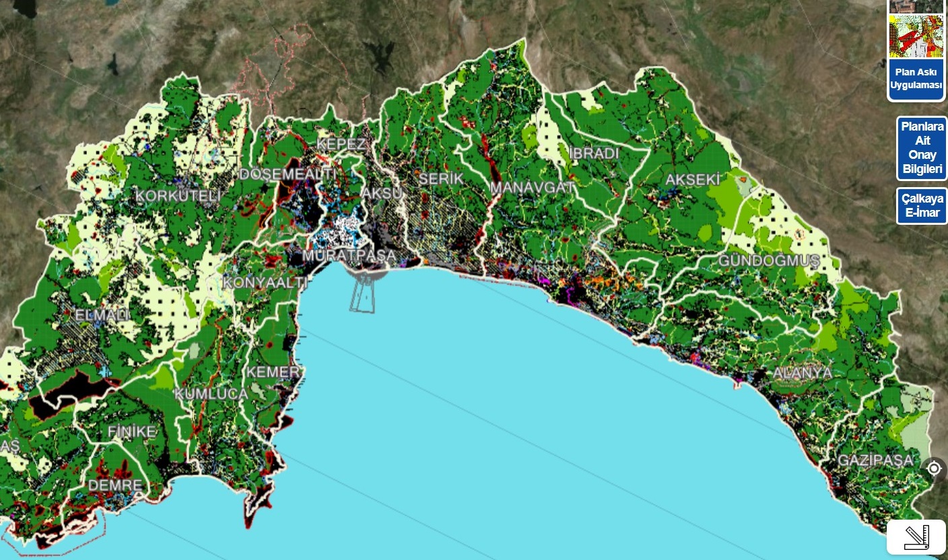Select the Gündoğmuş district label
The image size is (948, 560).
tap(768, 260)
